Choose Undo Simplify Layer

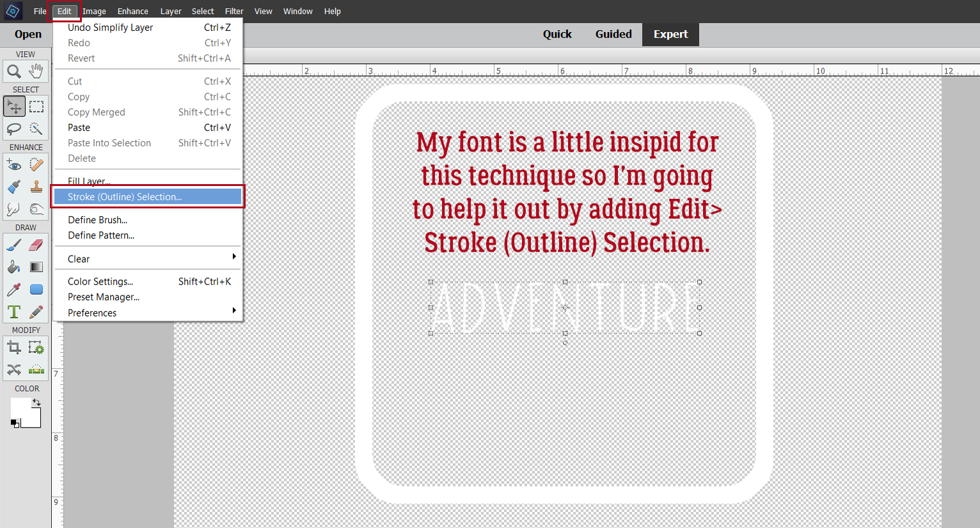coord(148,27)
